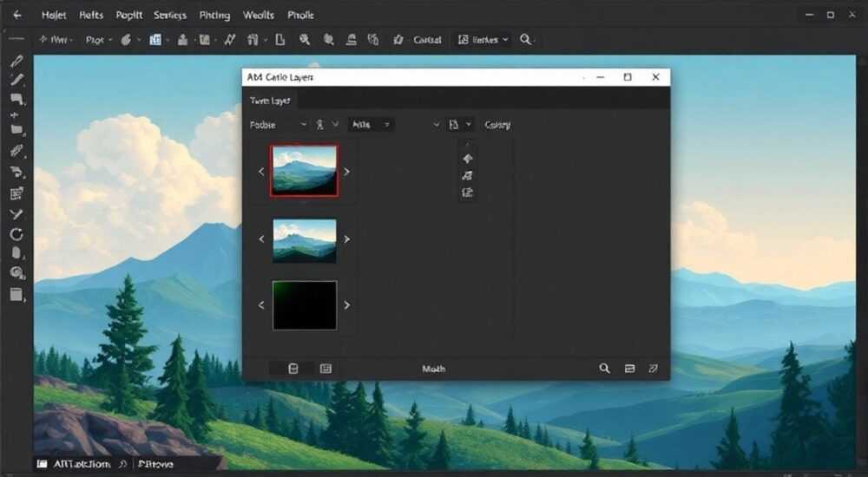Click the blank page icon in top toolbar
This screenshot has height=477, width=868.
[x=280, y=39]
